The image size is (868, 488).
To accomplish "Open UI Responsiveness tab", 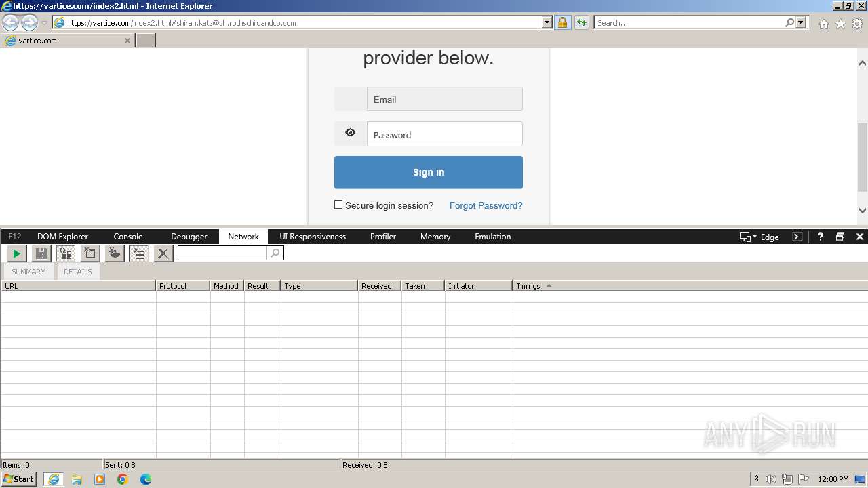I will click(x=313, y=237).
